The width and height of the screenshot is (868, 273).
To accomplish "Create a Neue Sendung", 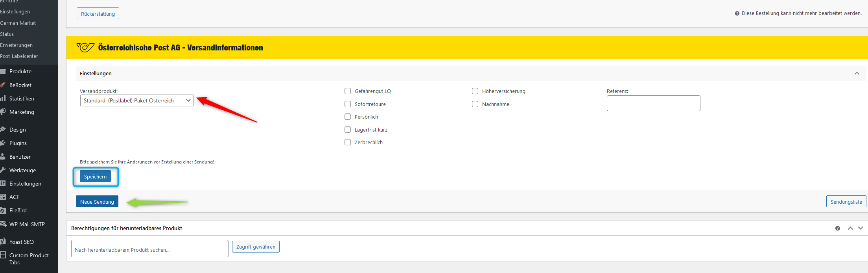I will click(97, 202).
